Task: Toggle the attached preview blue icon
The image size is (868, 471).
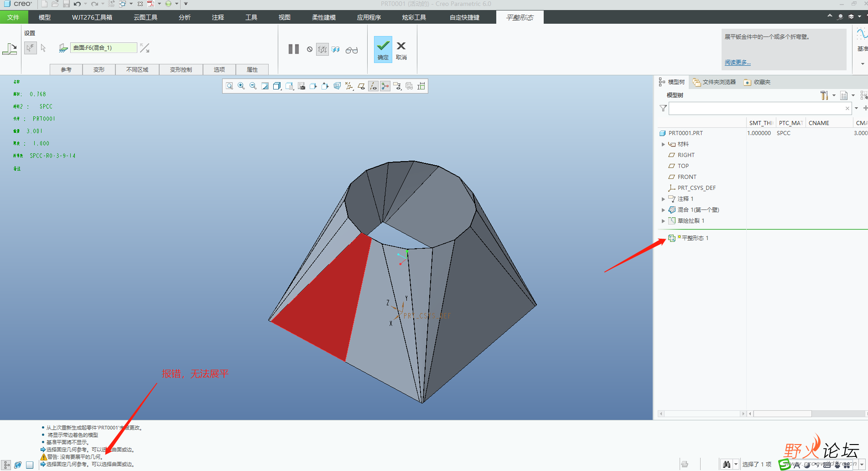Action: (x=336, y=49)
